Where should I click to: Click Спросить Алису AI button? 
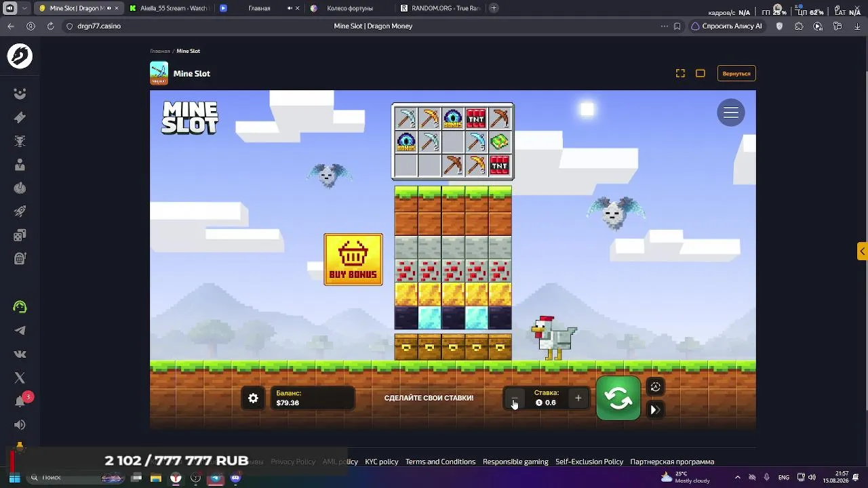[726, 26]
